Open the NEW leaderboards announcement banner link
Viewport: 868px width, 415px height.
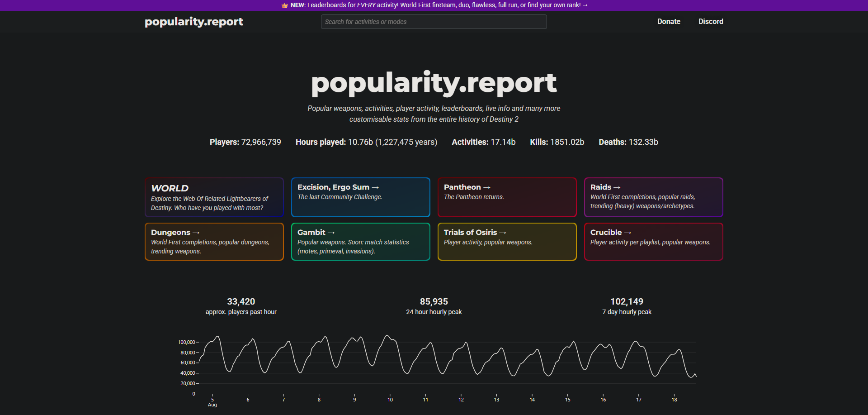(x=434, y=5)
